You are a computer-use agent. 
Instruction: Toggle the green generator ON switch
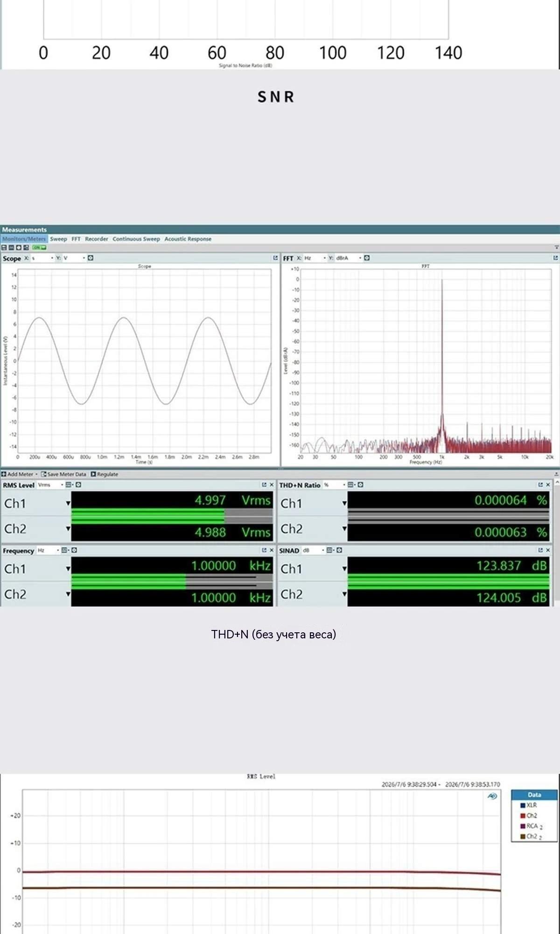click(x=39, y=248)
